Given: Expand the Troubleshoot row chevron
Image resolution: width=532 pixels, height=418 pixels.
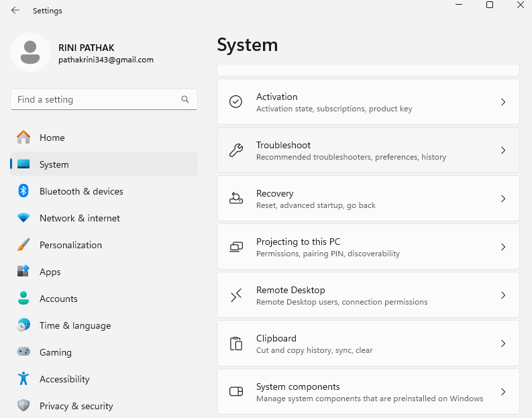Looking at the screenshot, I should point(503,150).
